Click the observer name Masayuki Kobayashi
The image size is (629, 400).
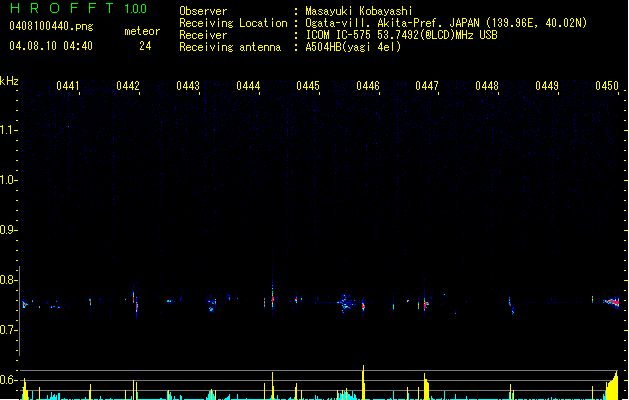[x=359, y=11]
